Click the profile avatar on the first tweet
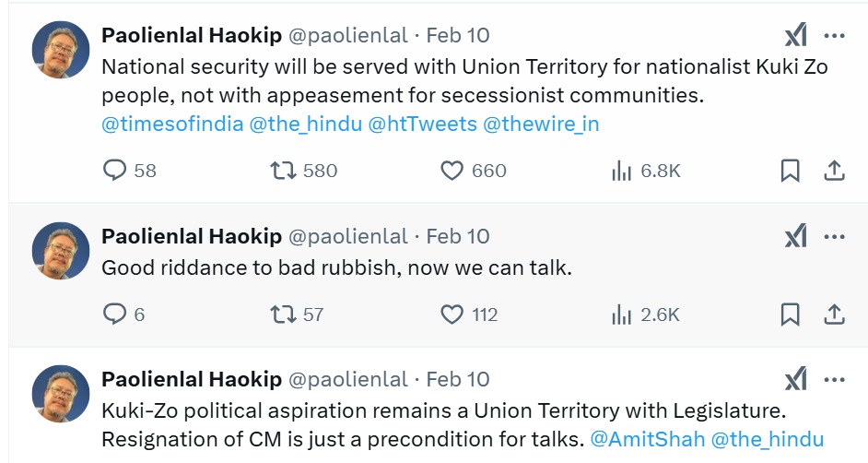Viewport: 868px width, 463px height. click(x=60, y=49)
